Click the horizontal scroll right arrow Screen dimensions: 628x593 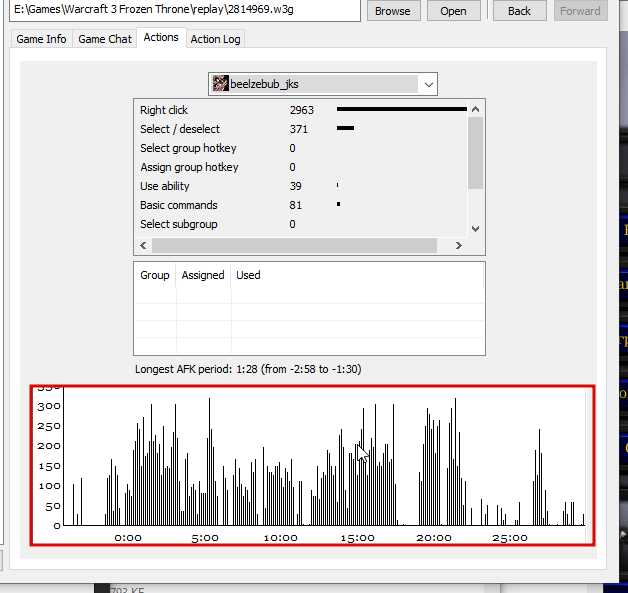(x=458, y=245)
